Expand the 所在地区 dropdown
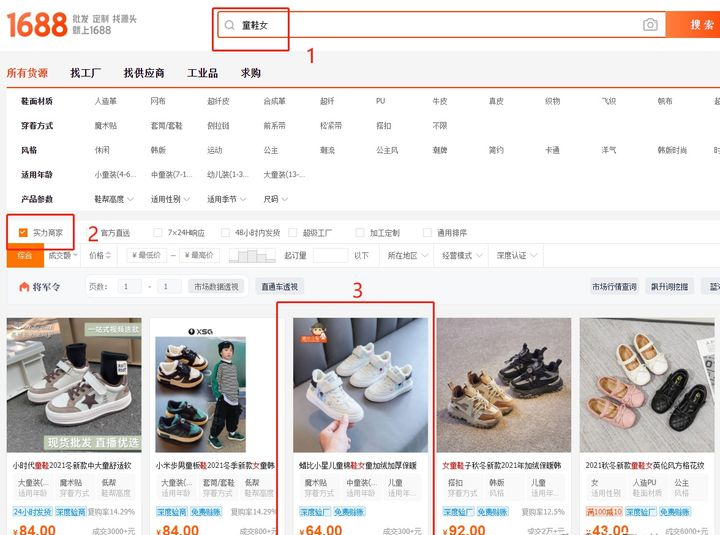This screenshot has height=535, width=720. click(406, 256)
